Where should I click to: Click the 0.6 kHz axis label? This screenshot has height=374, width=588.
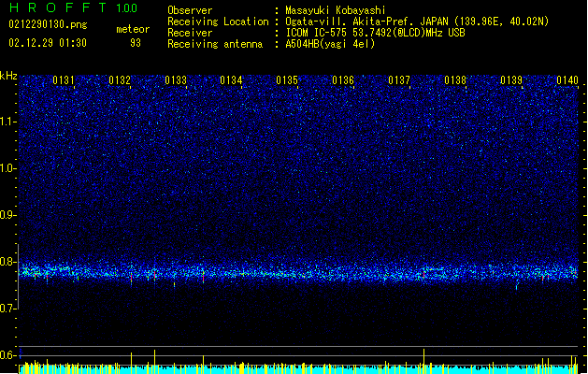pos(7,355)
